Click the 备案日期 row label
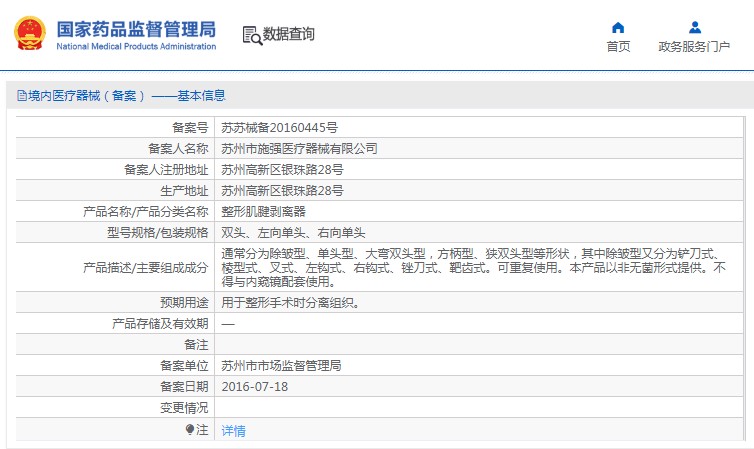Viewport: 754px width, 449px height. click(184, 387)
